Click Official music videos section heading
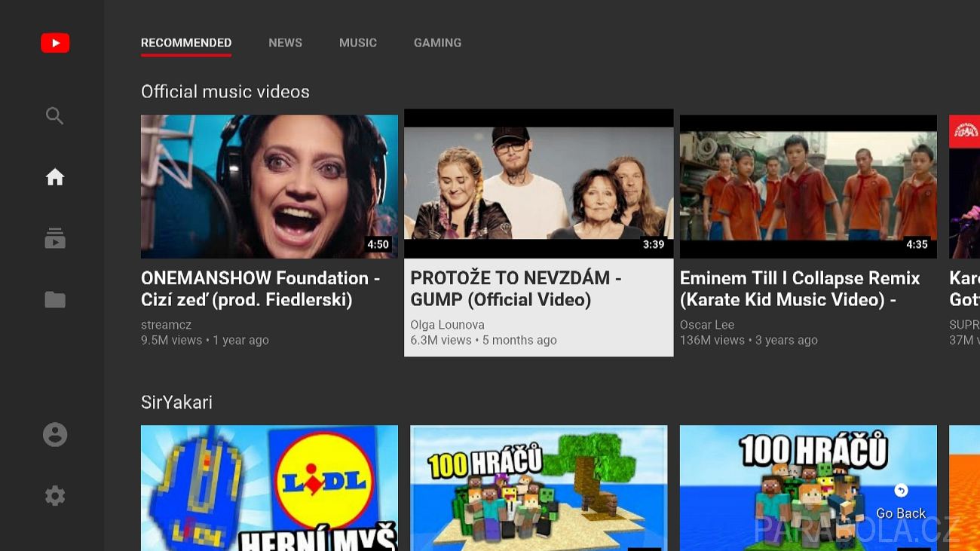 [225, 92]
